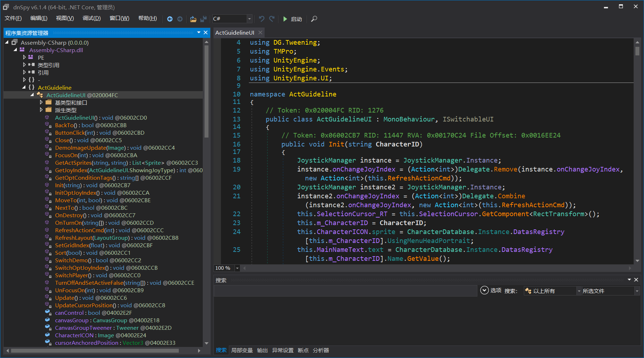Toggle the 选项 search options button
Image resolution: width=644 pixels, height=358 pixels.
point(485,290)
